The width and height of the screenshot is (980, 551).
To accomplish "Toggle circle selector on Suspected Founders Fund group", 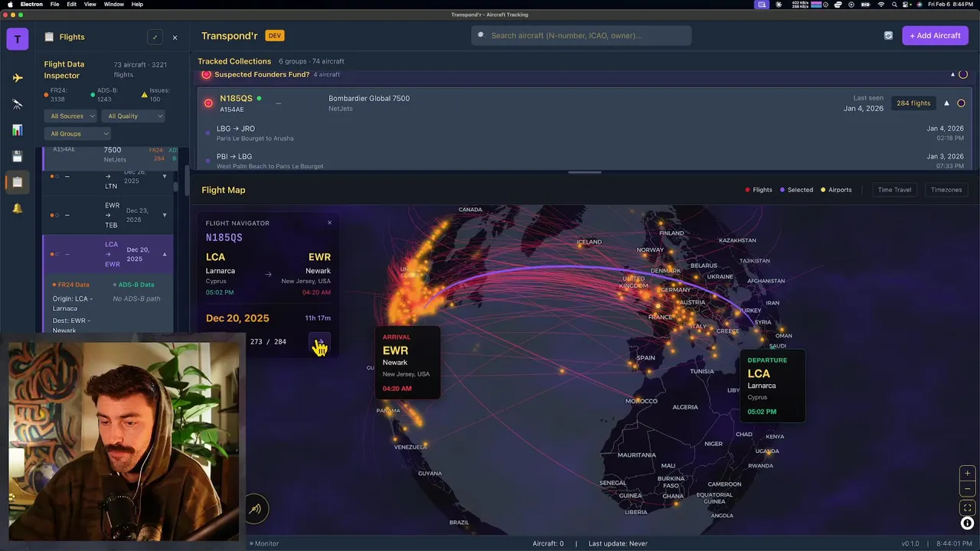I will (963, 74).
